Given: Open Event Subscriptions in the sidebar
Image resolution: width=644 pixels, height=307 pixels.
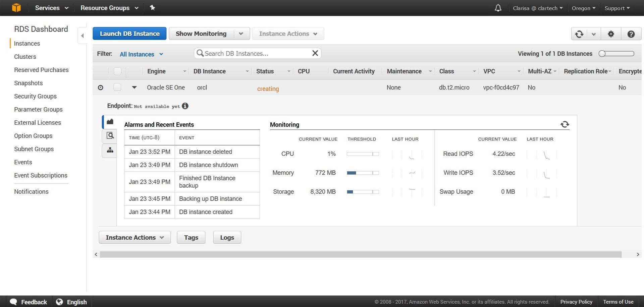Looking at the screenshot, I should [41, 175].
